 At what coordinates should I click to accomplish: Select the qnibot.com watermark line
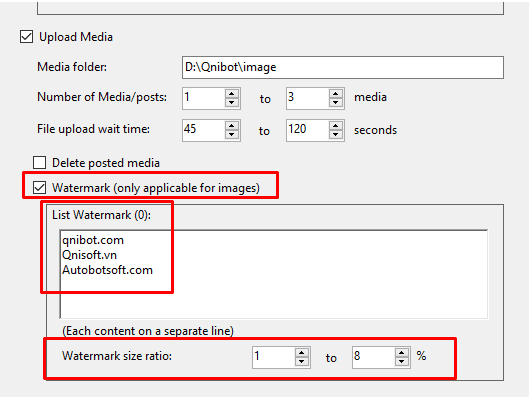click(93, 240)
